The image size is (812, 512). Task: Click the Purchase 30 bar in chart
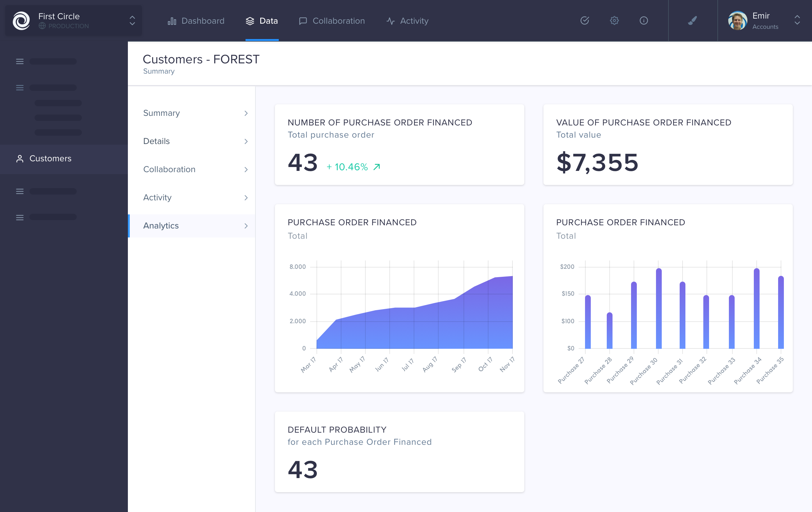tap(659, 309)
